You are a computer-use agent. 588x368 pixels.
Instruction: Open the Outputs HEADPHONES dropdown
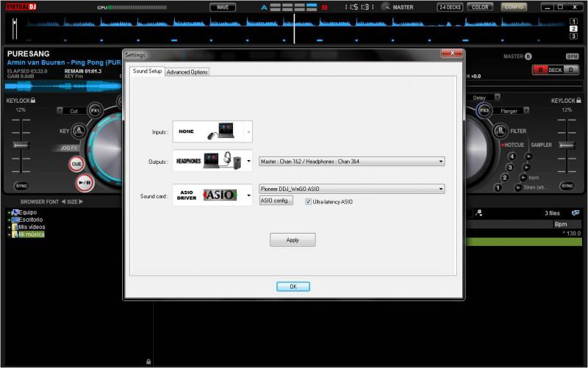click(212, 161)
